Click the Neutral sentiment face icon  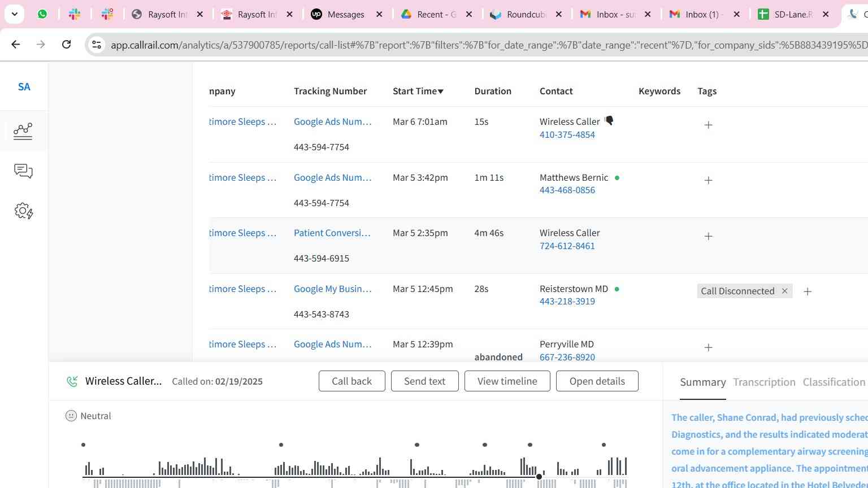[x=71, y=416]
